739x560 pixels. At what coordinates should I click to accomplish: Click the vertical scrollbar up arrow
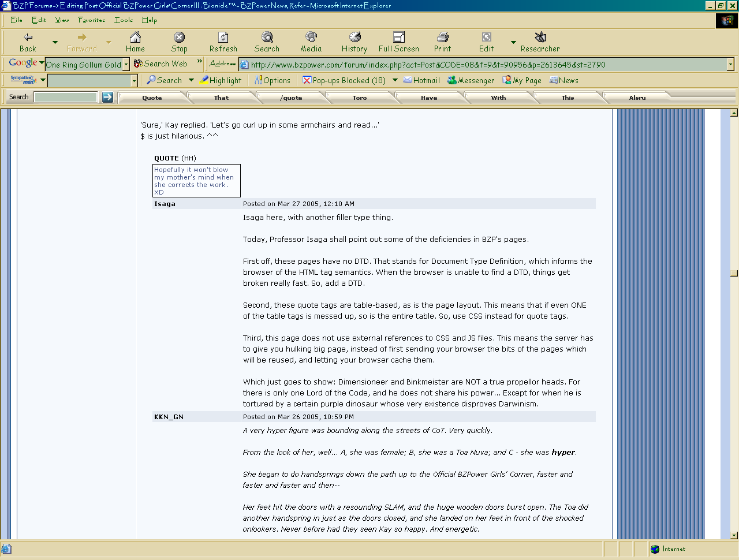click(734, 113)
